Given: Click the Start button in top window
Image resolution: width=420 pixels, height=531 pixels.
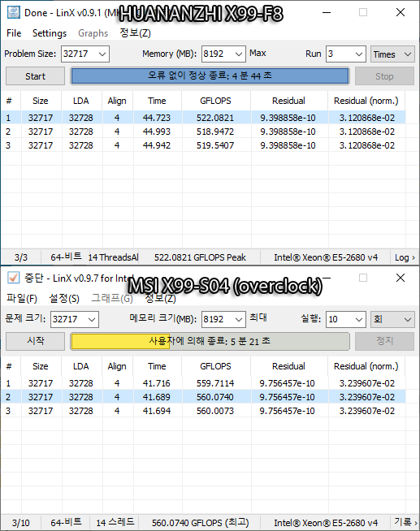Looking at the screenshot, I should point(35,76).
